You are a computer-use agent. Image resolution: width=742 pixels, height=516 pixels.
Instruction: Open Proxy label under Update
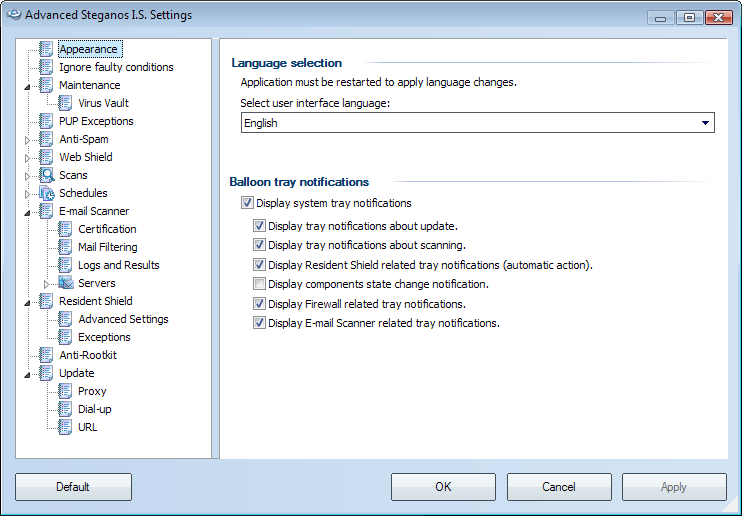pos(92,391)
